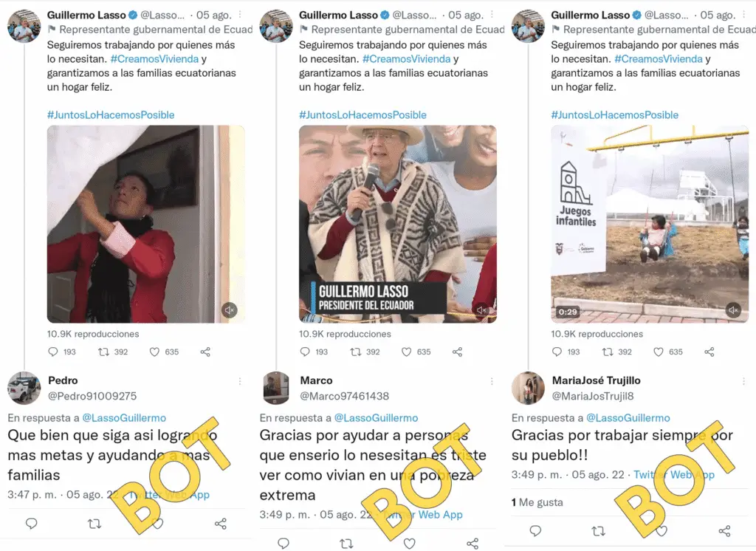Unmute the Juegos infantiles playground video

(x=733, y=309)
